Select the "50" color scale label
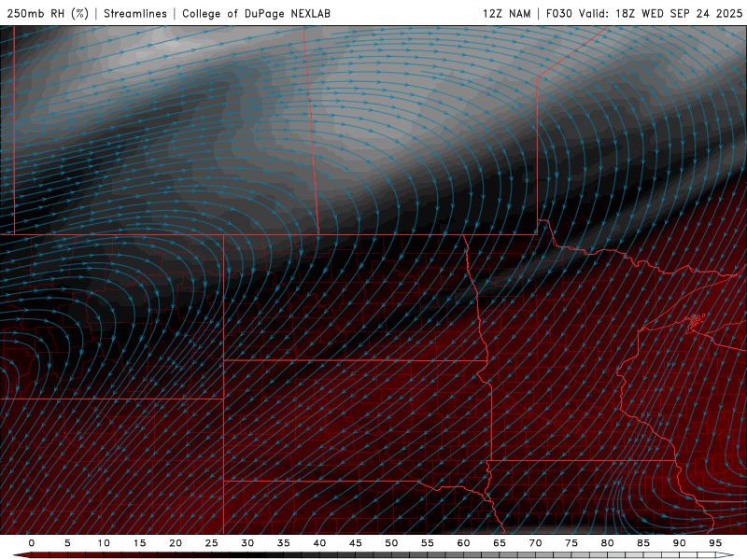 tap(391, 543)
